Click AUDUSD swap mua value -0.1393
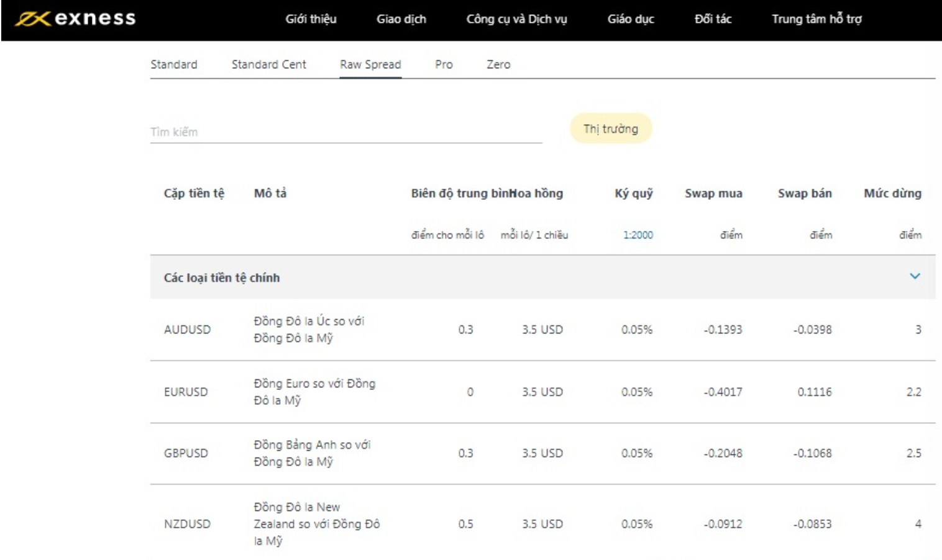Viewport: 942px width, 560px height. click(723, 330)
